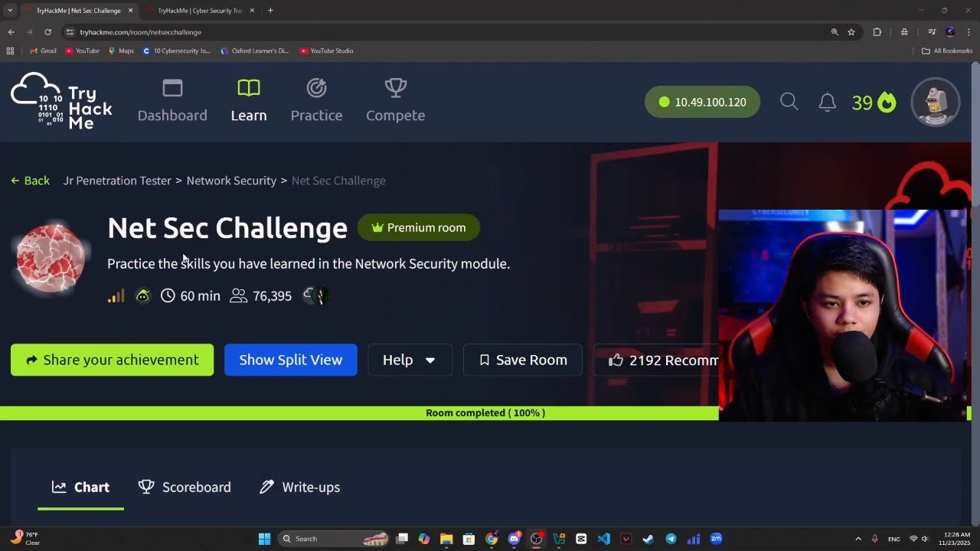
Task: Click the TryHackMe logo
Action: click(61, 101)
